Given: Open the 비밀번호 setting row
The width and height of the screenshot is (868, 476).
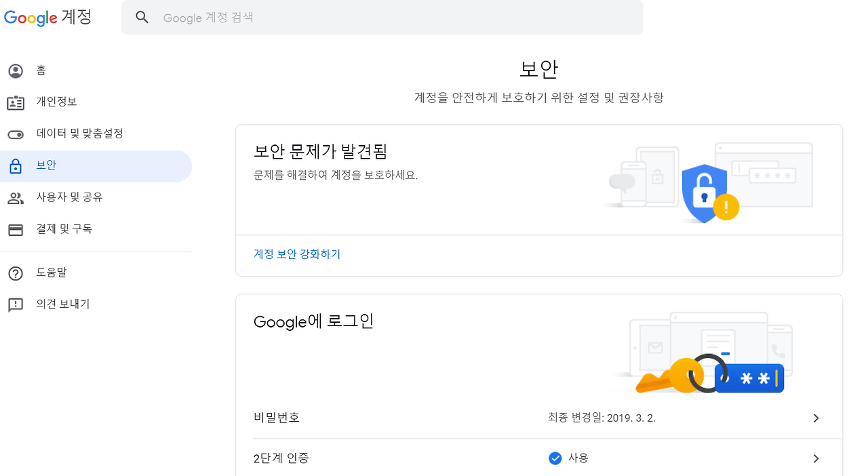Looking at the screenshot, I should point(539,418).
